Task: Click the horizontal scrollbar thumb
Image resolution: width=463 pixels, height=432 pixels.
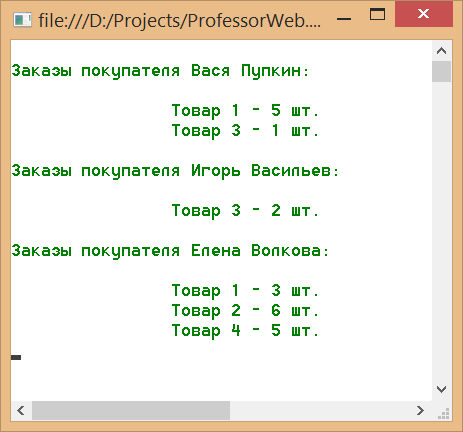Action: 131,410
